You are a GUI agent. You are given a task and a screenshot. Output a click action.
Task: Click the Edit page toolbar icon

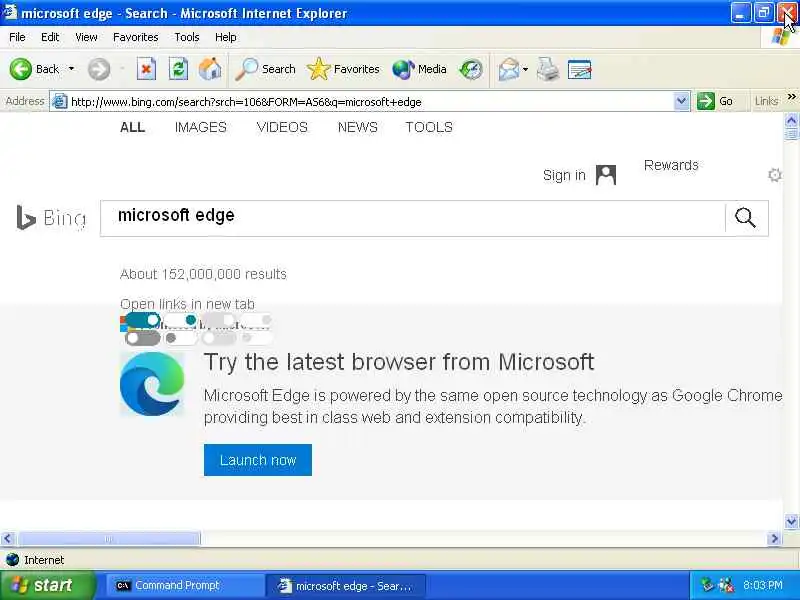(579, 69)
